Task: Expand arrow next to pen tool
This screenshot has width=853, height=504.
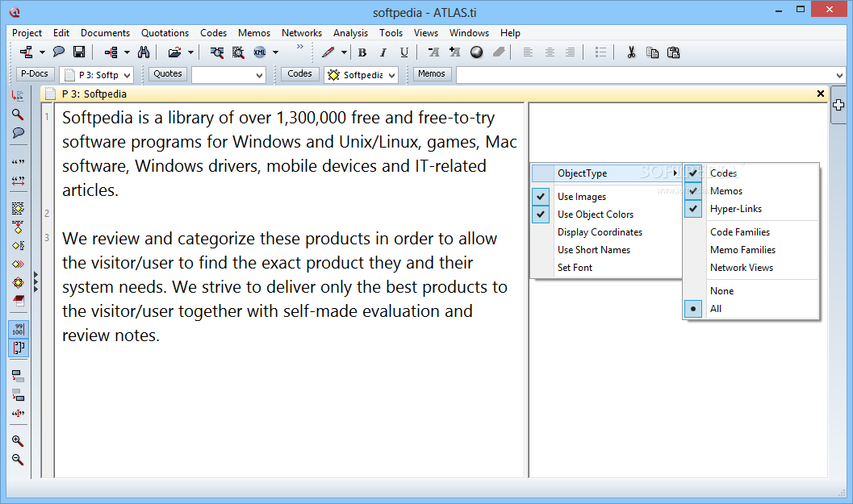Action: 344,52
